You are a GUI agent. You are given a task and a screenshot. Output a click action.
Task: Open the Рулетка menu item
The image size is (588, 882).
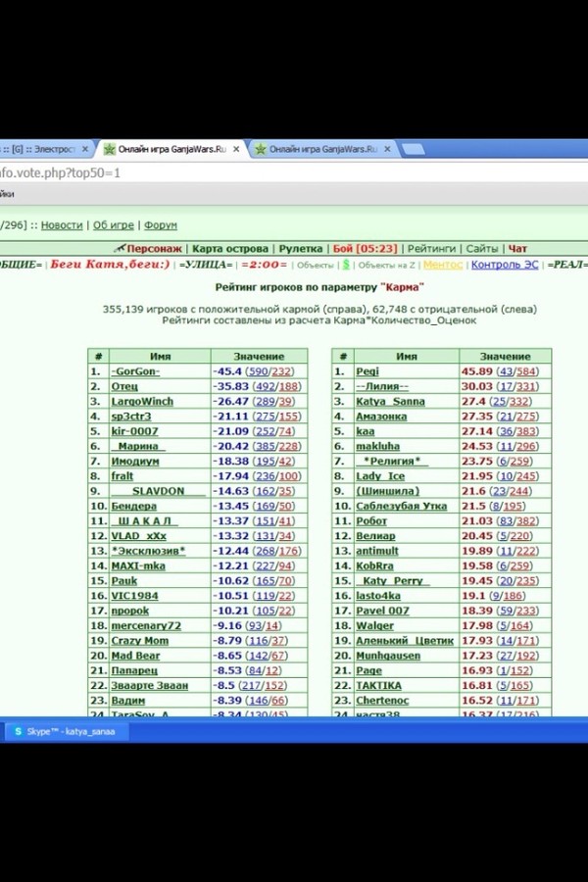coord(301,248)
